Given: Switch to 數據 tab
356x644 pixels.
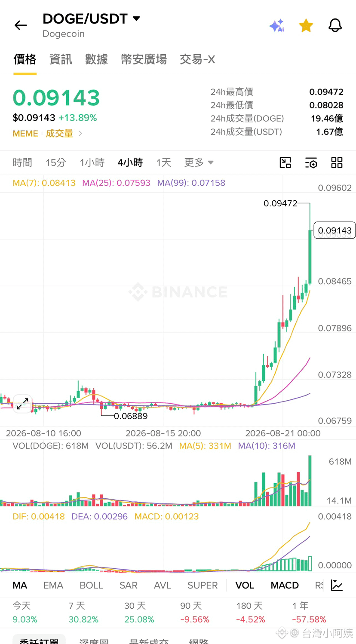Looking at the screenshot, I should coord(96,59).
